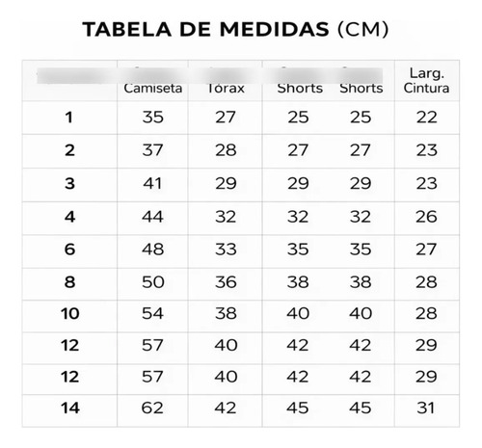482x448 pixels.
Task: Click size 8 row label
Action: coord(69,282)
